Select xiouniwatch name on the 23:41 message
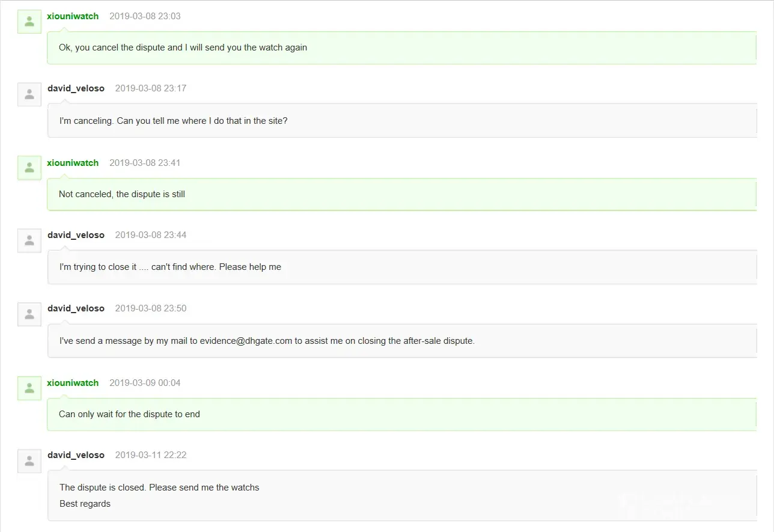This screenshot has height=532, width=774. (x=73, y=163)
